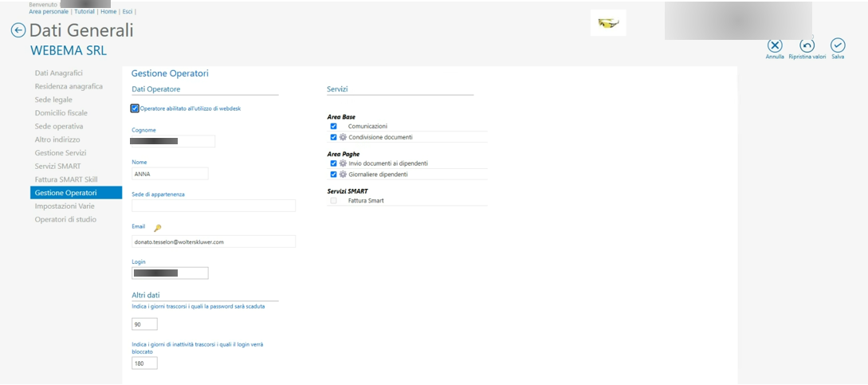The height and width of the screenshot is (385, 868).
Task: Toggle Giornaliere dipendenti checkbox
Action: point(333,175)
